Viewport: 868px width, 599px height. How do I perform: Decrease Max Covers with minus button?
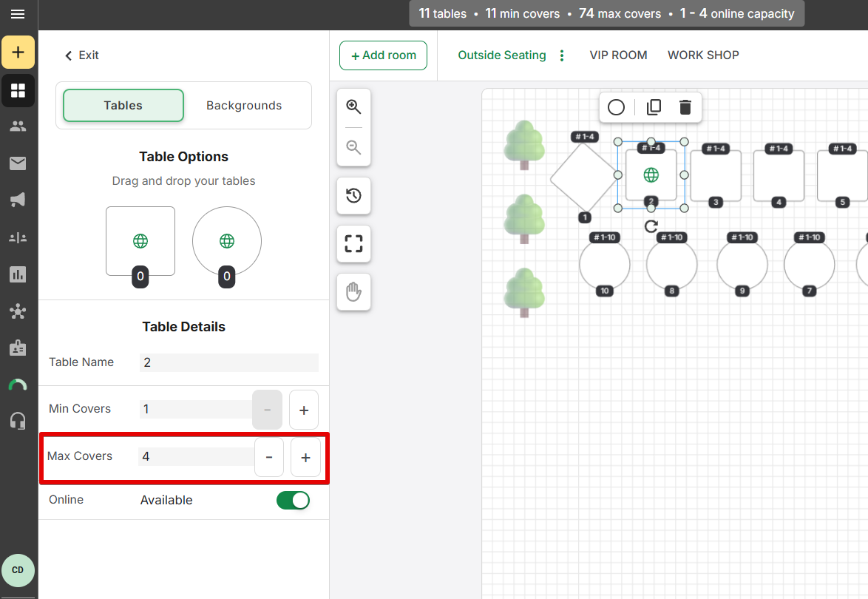tap(269, 458)
